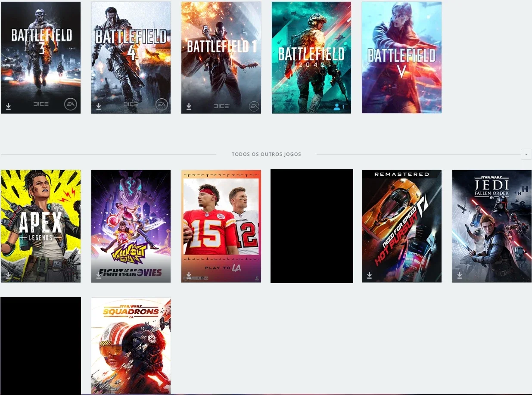
Task: Download Need for Speed Hot Pursuit Remastered
Action: (x=369, y=275)
